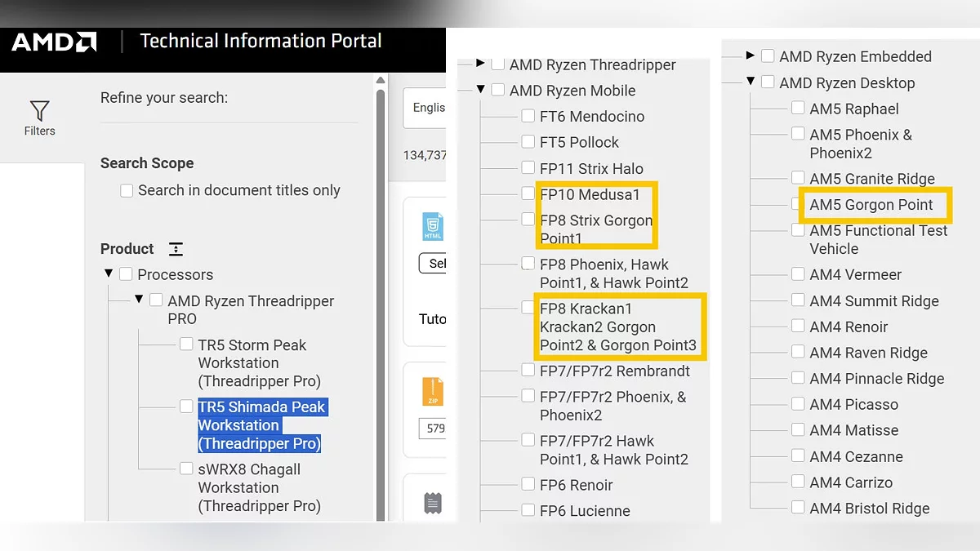Tick the FP7/FP7r2 Hawk Point1 checkbox
Image resolution: width=980 pixels, height=551 pixels.
point(528,440)
